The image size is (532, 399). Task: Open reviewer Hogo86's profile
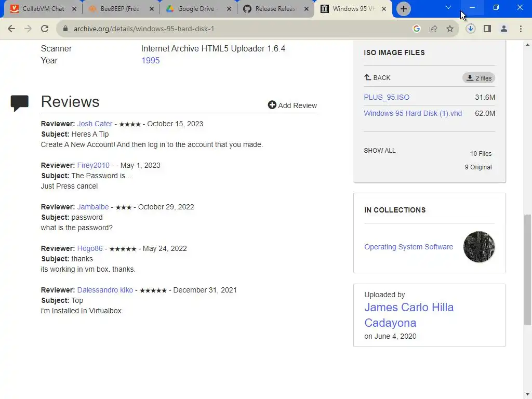tap(90, 248)
